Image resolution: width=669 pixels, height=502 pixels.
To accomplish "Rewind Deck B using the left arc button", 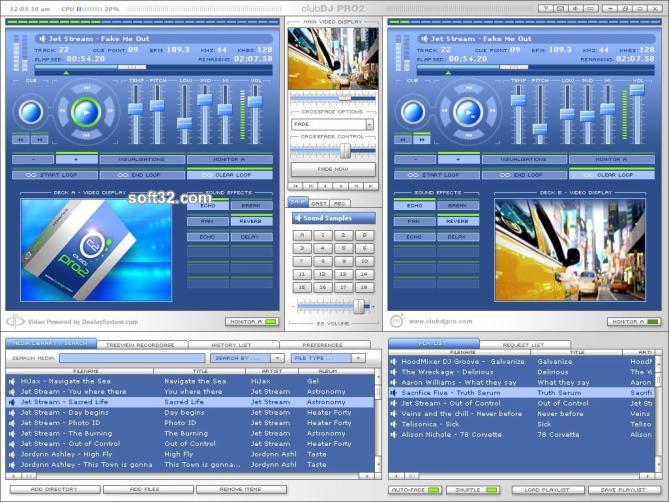I will [445, 111].
